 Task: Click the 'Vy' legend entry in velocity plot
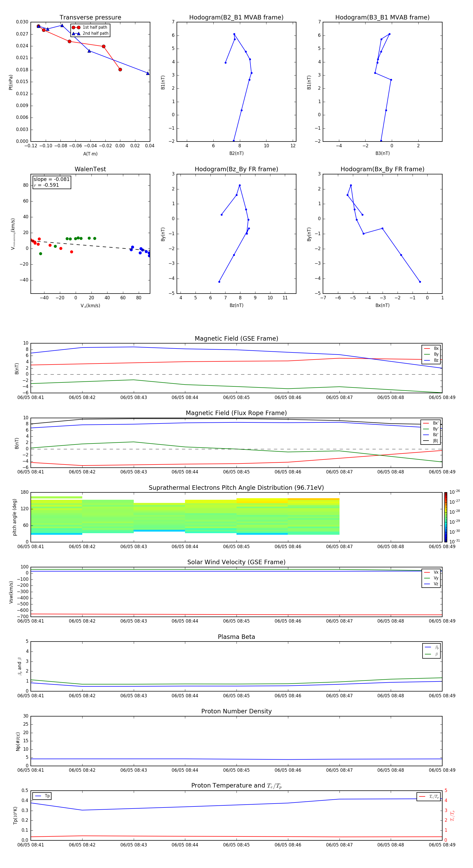point(431,578)
